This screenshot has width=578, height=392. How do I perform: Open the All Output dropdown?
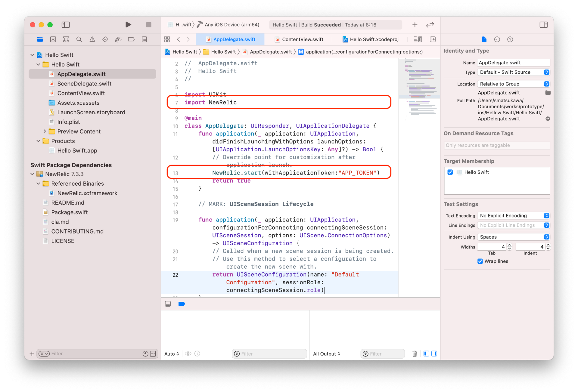[x=327, y=353]
